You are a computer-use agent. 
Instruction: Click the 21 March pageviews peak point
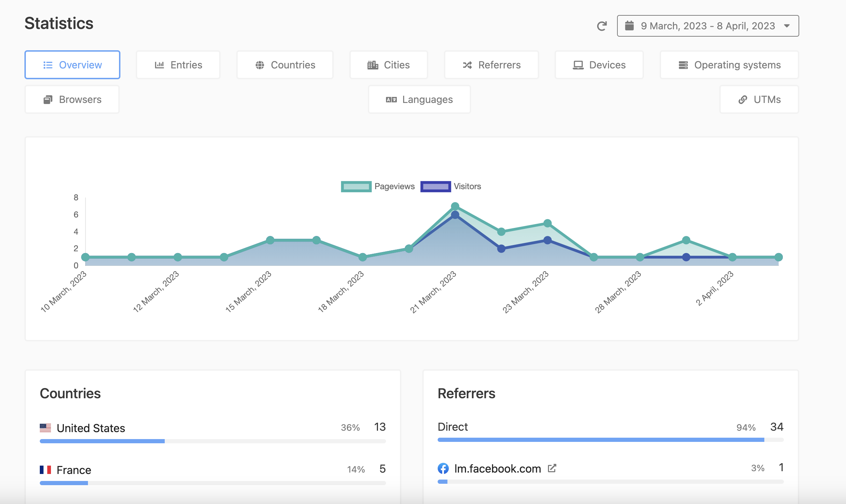pos(455,206)
